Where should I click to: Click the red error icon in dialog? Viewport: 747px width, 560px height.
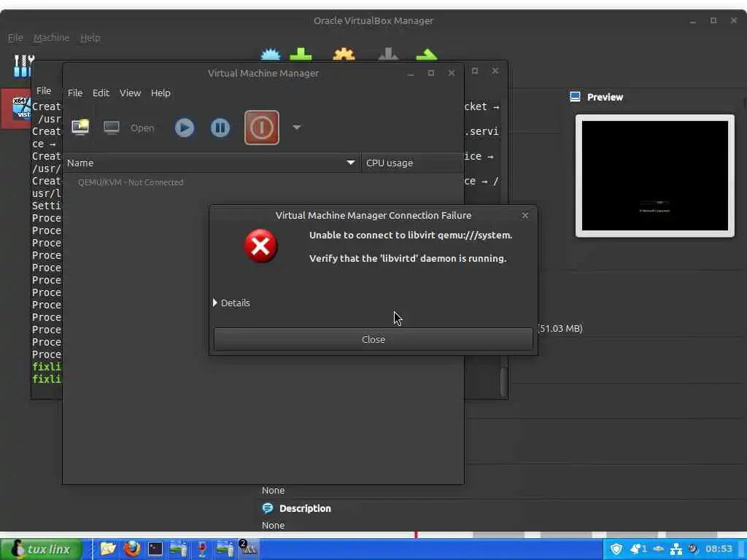[260, 246]
